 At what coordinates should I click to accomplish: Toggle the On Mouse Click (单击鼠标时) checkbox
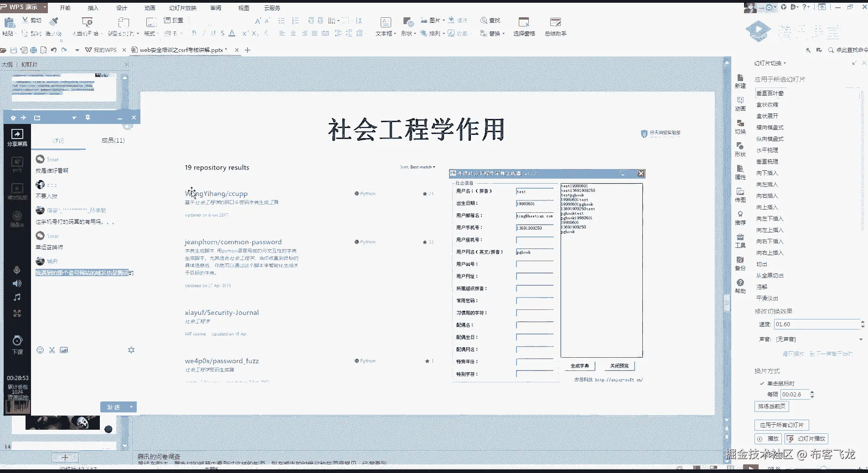tap(762, 383)
